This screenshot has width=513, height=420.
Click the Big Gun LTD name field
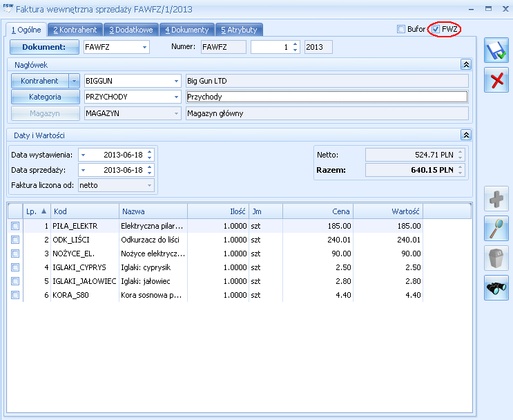coord(327,81)
